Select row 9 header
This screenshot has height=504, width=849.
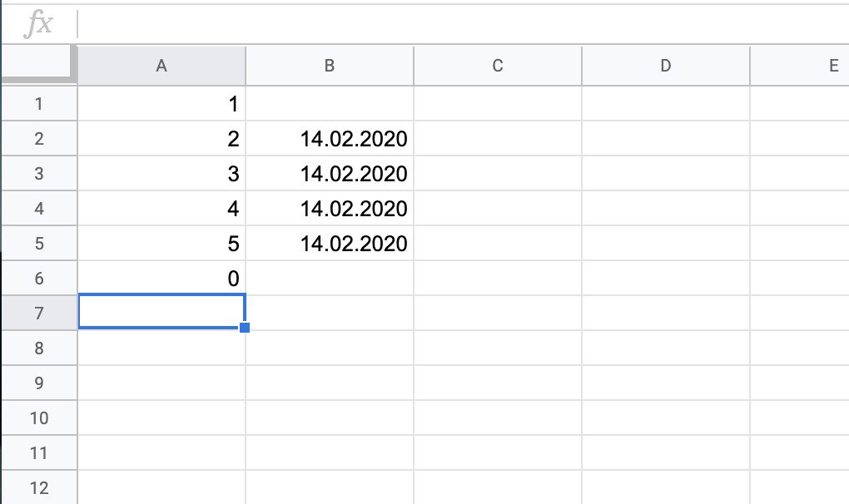point(38,383)
